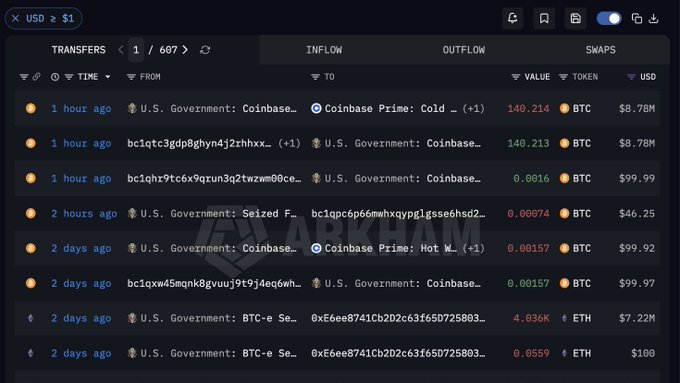Click the BTC token in the $99.99 row

pyautogui.click(x=575, y=178)
